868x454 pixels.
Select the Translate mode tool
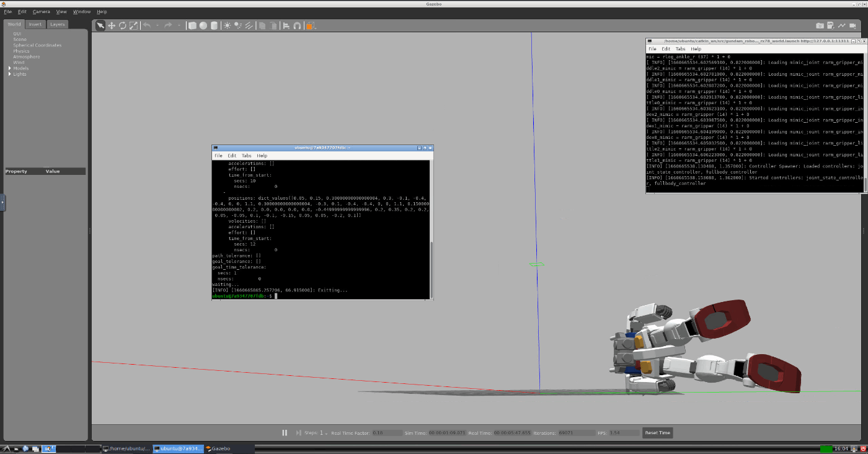point(112,25)
